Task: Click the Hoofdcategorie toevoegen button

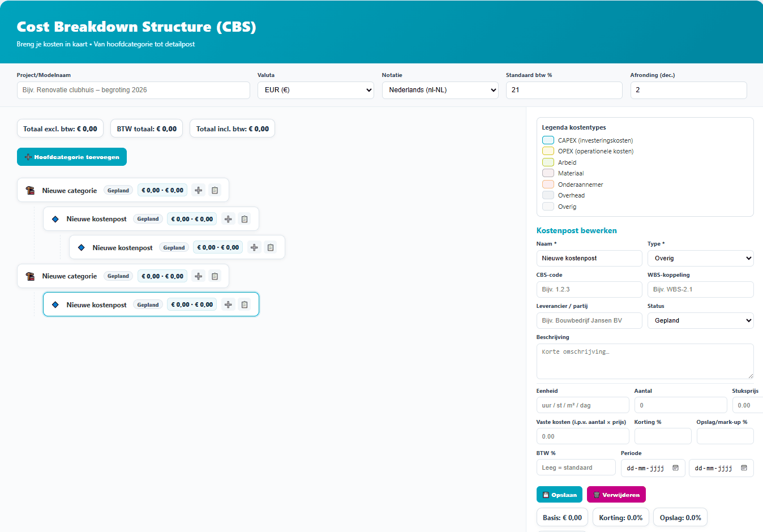Action: click(72, 157)
